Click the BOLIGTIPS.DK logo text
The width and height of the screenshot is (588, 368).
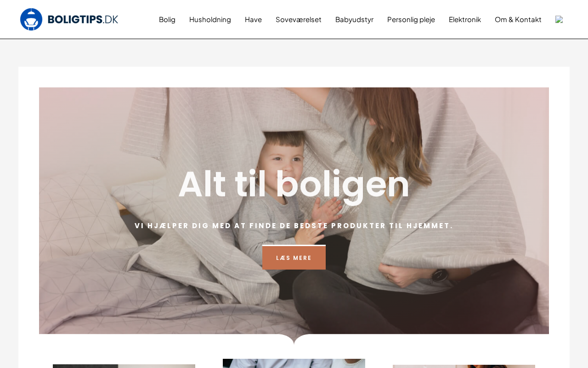point(83,19)
